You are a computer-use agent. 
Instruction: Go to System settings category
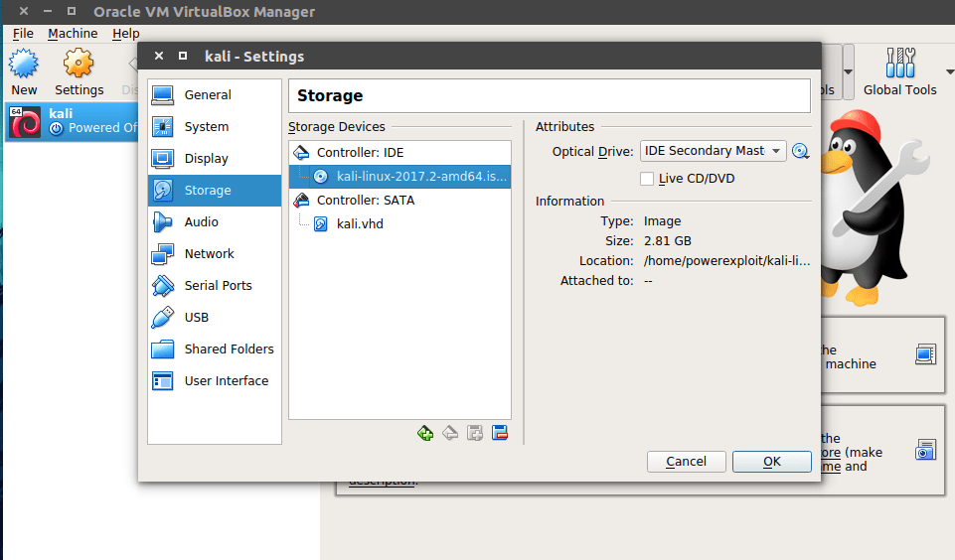click(215, 127)
